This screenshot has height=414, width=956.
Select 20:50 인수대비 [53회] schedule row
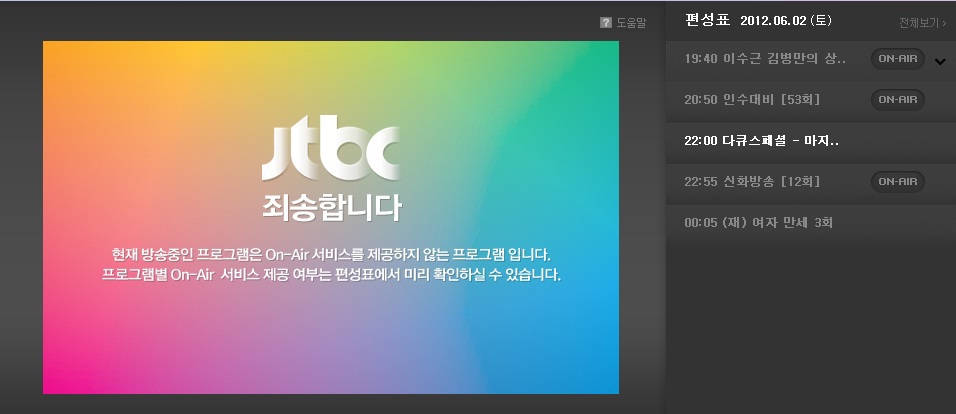pyautogui.click(x=811, y=102)
